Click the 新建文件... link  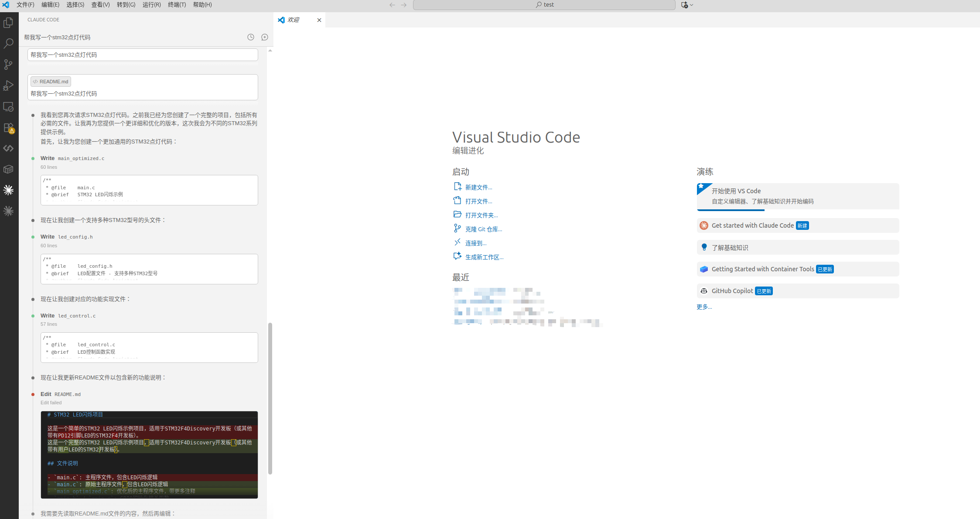478,188
